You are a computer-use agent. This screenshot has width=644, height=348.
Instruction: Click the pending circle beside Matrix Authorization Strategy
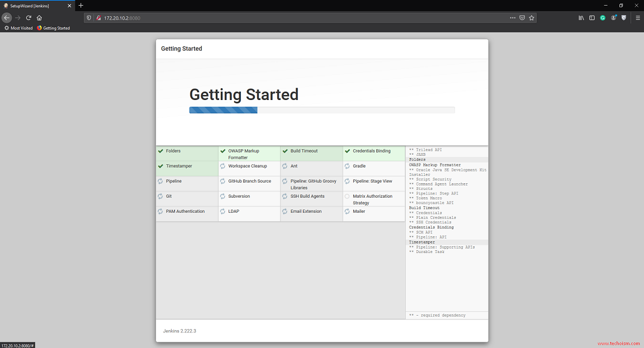coord(348,197)
